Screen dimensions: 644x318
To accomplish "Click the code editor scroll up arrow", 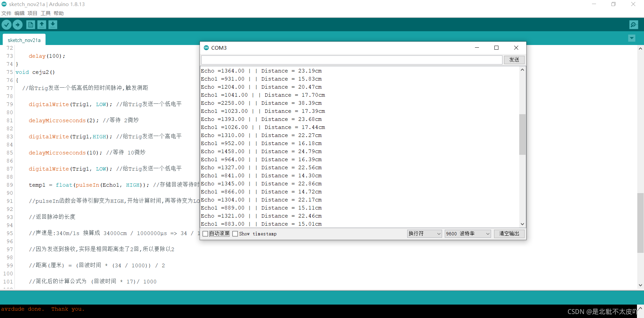I will 640,49.
